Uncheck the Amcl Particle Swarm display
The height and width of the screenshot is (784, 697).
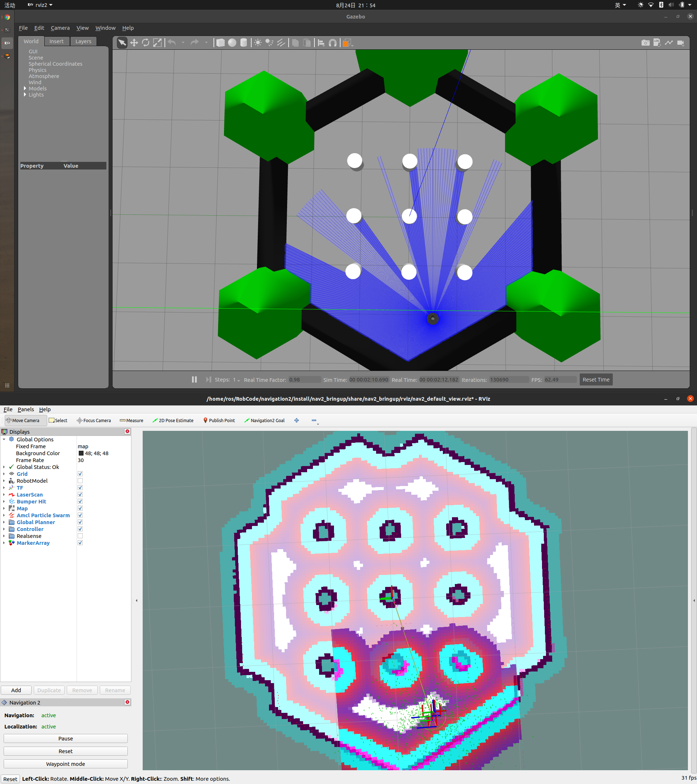click(x=80, y=515)
